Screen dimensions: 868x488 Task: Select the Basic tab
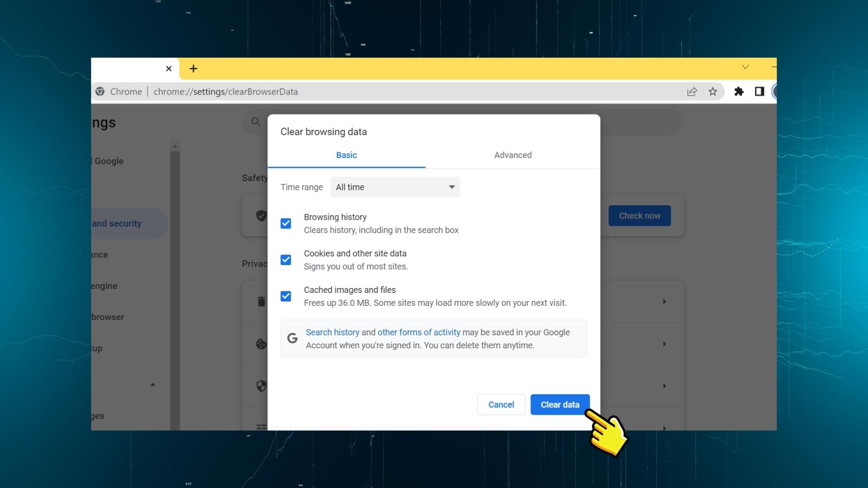[346, 155]
